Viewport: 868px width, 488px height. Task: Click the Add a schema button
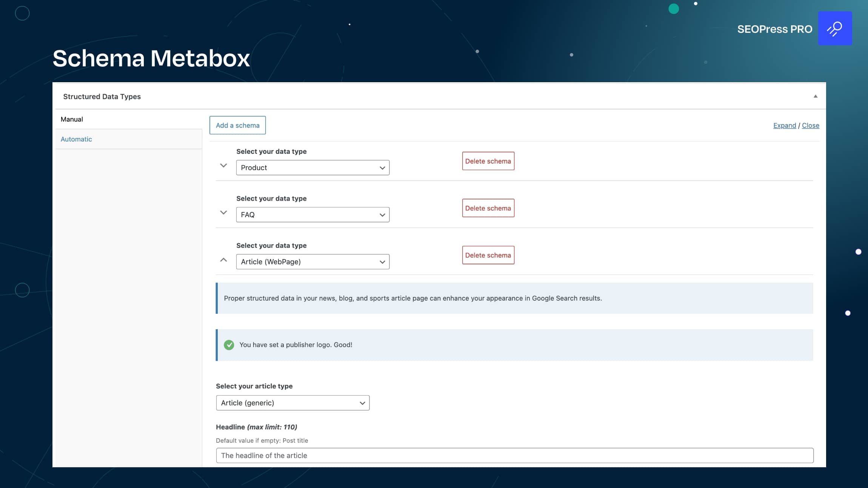pyautogui.click(x=237, y=125)
